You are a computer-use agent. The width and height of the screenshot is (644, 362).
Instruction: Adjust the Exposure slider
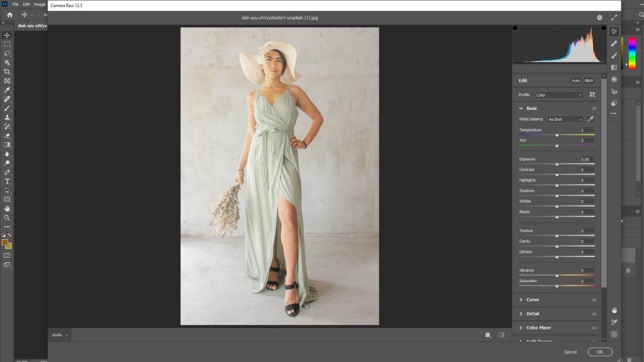pyautogui.click(x=557, y=164)
